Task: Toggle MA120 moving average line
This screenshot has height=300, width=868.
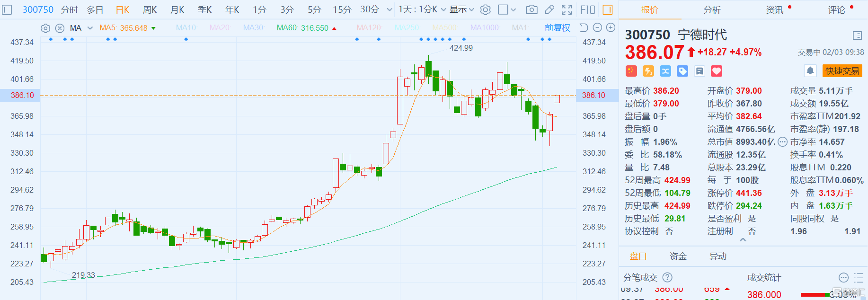Action: [x=370, y=28]
